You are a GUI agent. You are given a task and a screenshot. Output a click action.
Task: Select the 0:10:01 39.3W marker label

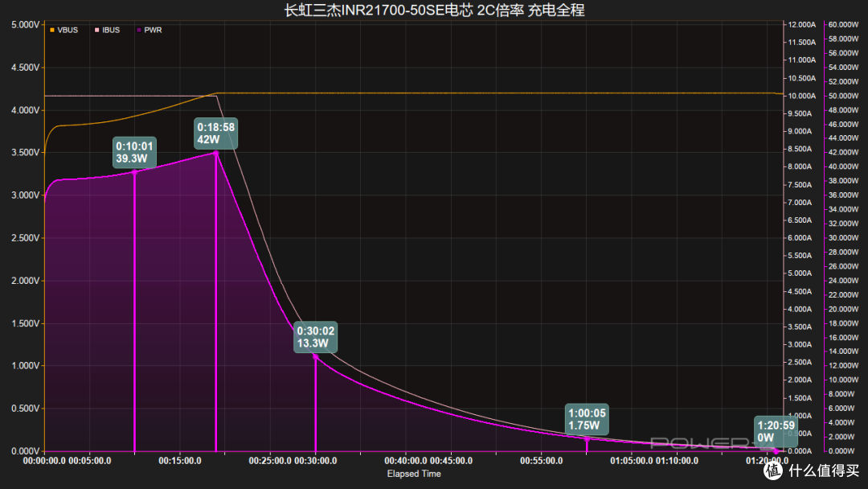pos(134,152)
